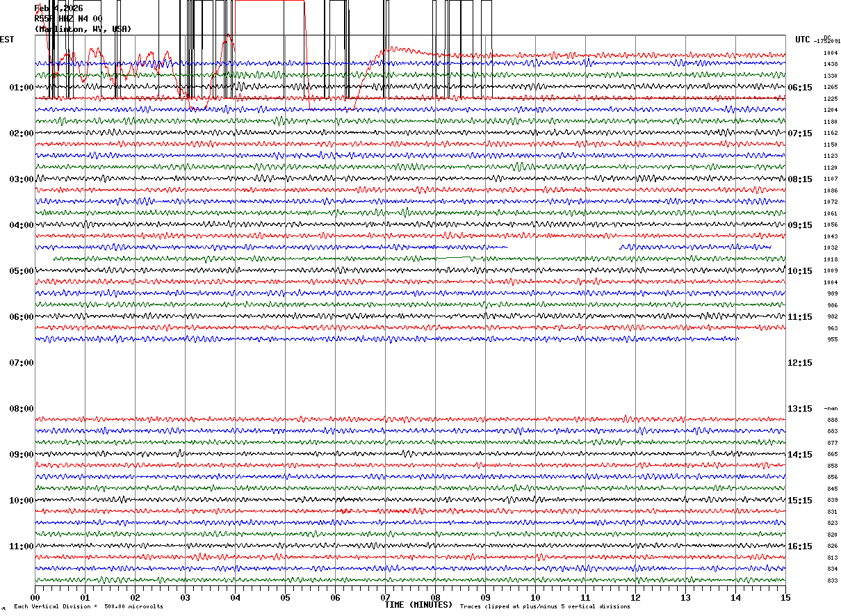
Task: Click the EST timezone label
Action: [7, 40]
